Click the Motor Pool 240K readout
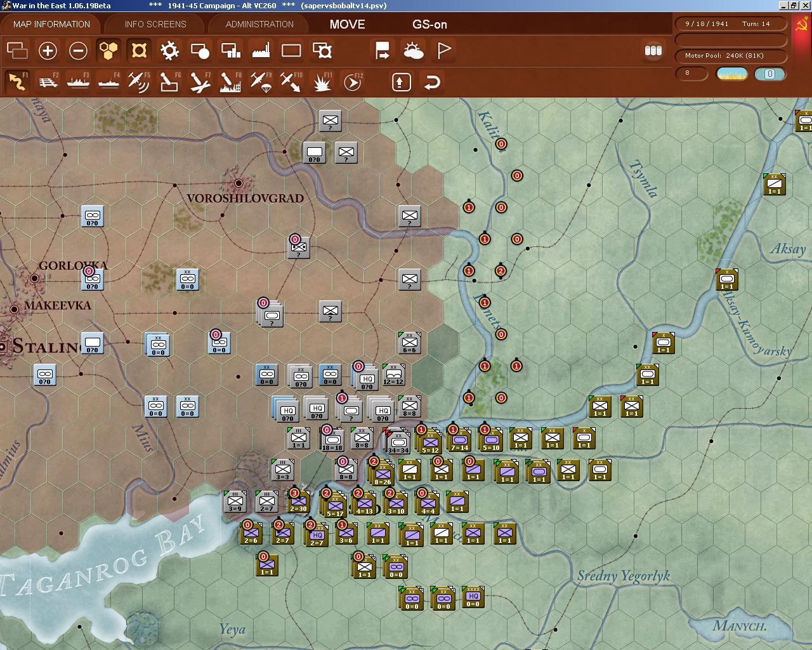Viewport: 812px width, 650px height. coord(731,56)
